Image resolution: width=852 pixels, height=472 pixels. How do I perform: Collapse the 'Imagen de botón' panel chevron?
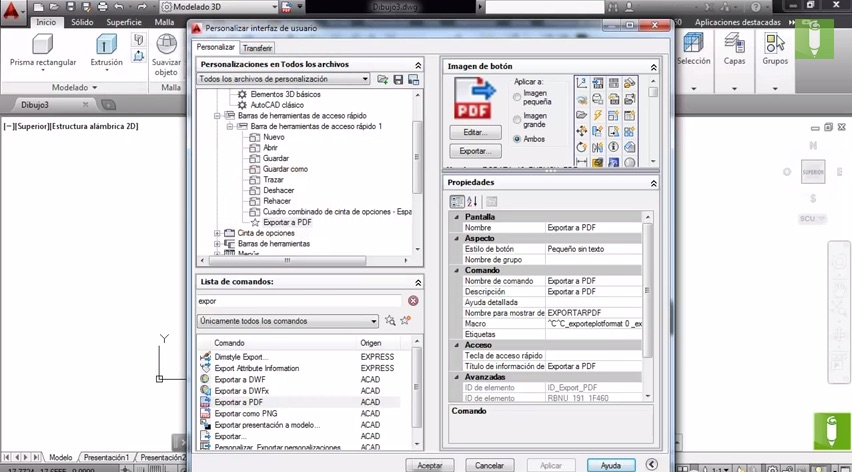(x=653, y=67)
